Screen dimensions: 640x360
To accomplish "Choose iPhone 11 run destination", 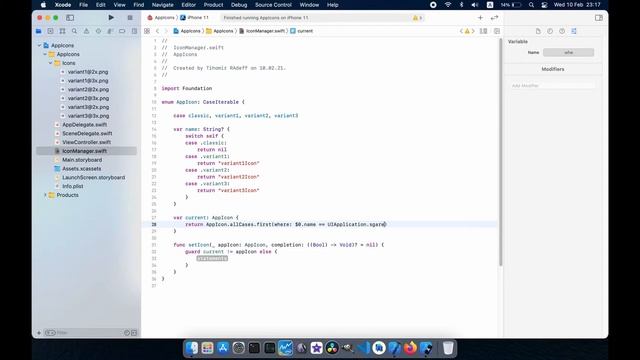I will coord(194,18).
